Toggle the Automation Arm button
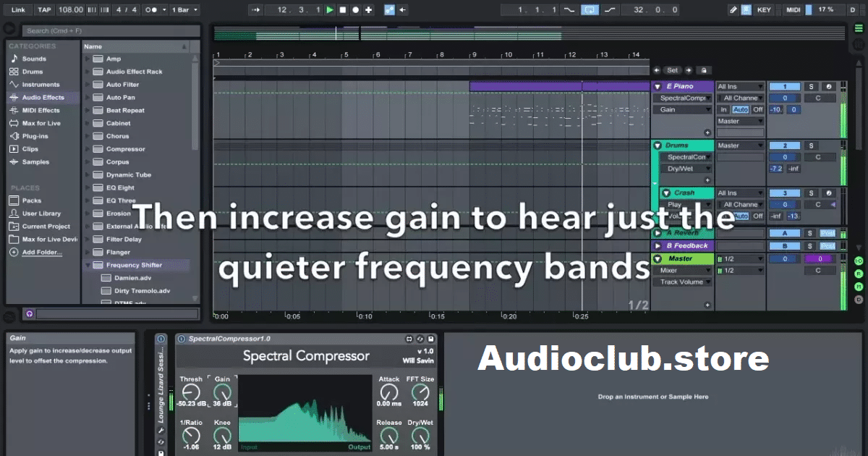The width and height of the screenshot is (868, 456). 390,9
